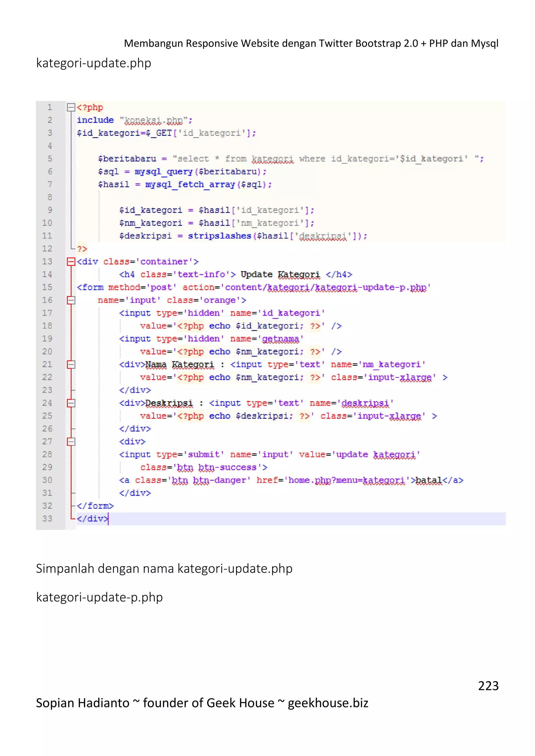The height and width of the screenshot is (756, 535).
Task: Collapse the div container fold marker at line 13
Action: (71, 262)
